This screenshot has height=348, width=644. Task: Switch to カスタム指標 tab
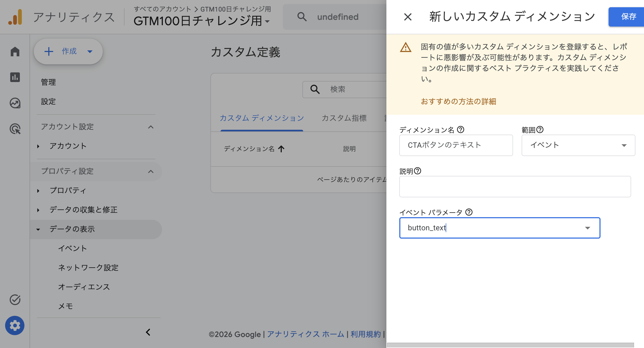tap(344, 118)
